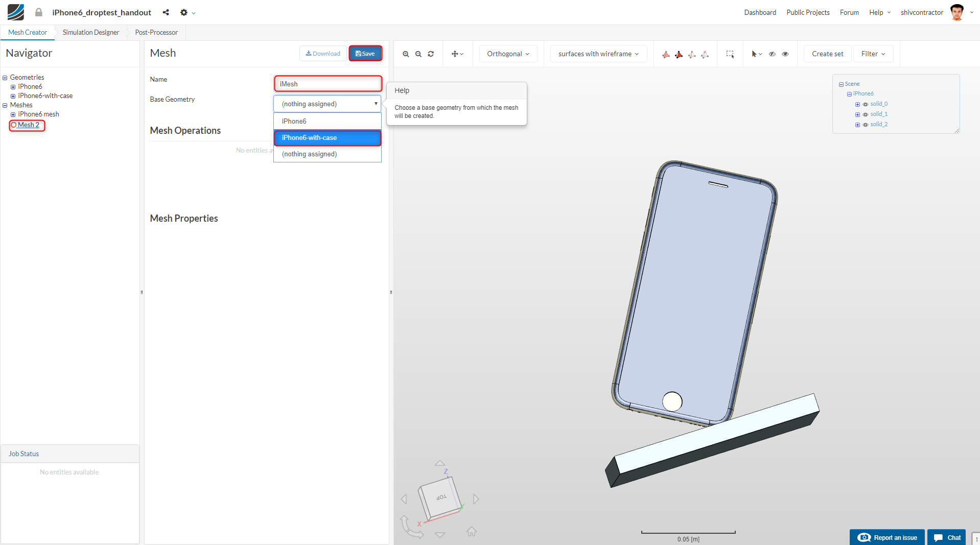Click the show all (eye) icon
The image size is (980, 545).
click(785, 54)
